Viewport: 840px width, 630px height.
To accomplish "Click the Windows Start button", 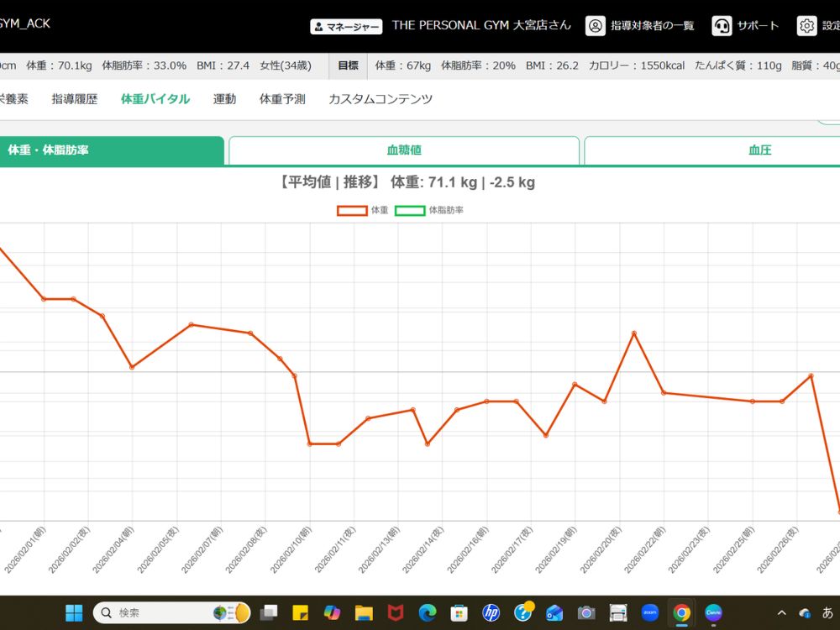I will pos(74,612).
